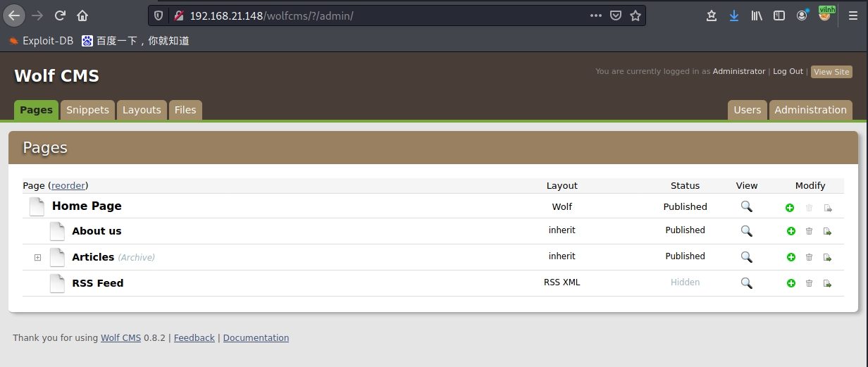Open the Exploit-DB bookmark

pyautogui.click(x=41, y=41)
